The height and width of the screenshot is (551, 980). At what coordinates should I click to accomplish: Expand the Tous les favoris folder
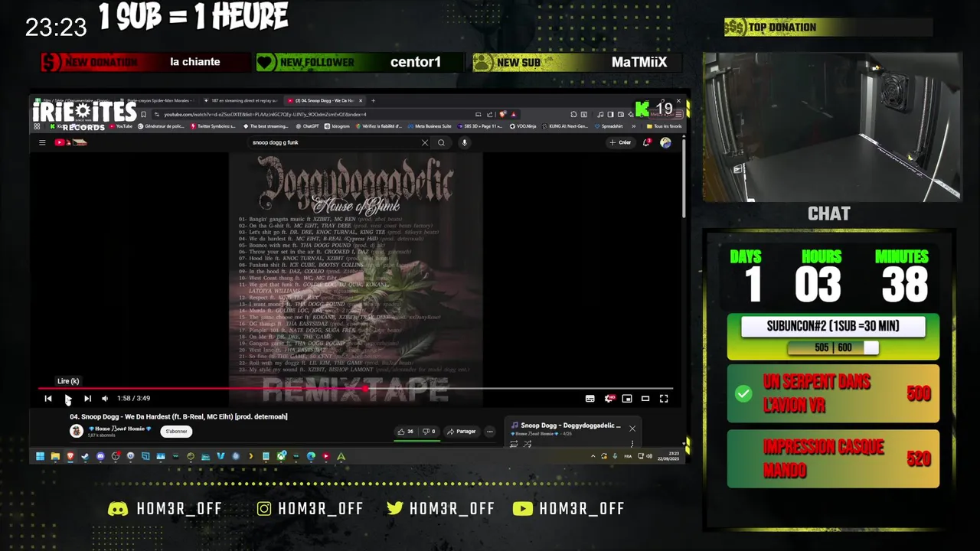point(664,126)
